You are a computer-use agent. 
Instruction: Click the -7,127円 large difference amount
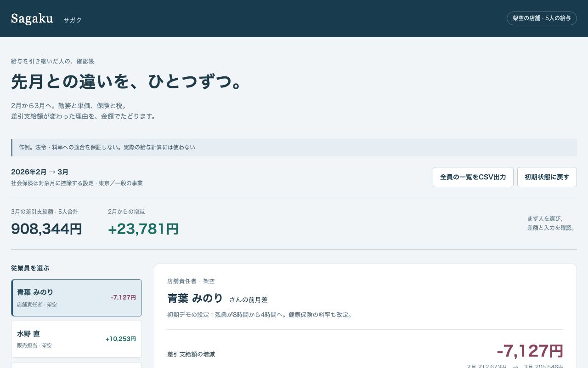[x=530, y=351]
